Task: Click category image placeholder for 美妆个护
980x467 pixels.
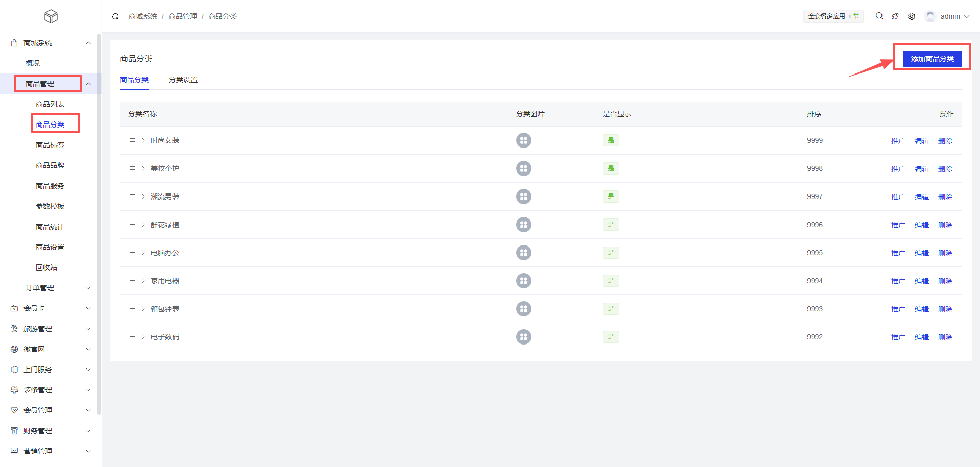Action: [x=523, y=168]
